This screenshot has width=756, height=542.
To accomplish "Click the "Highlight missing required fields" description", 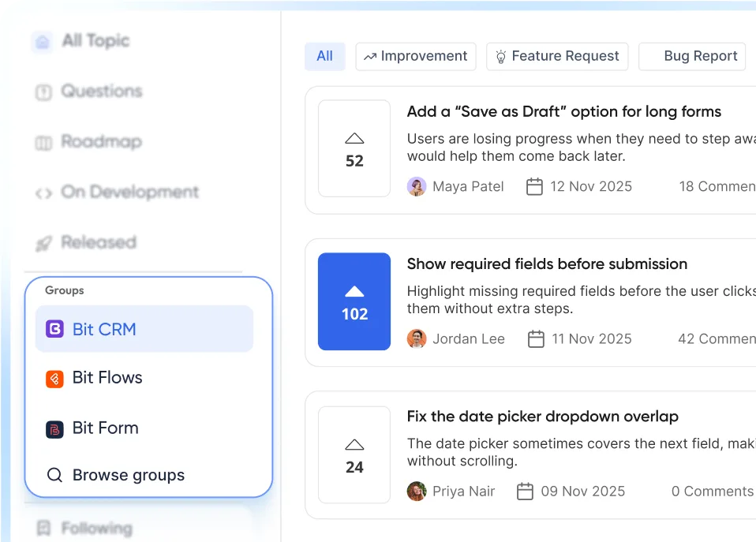I will [582, 300].
